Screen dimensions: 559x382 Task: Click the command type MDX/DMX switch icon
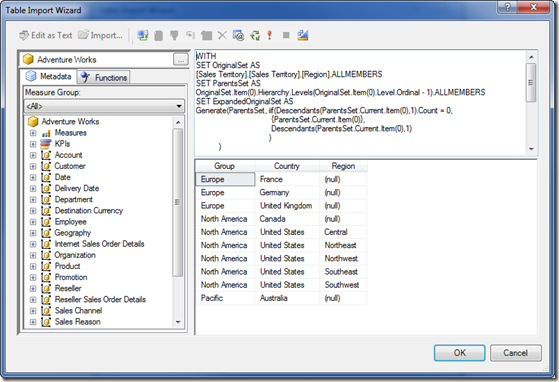(143, 35)
